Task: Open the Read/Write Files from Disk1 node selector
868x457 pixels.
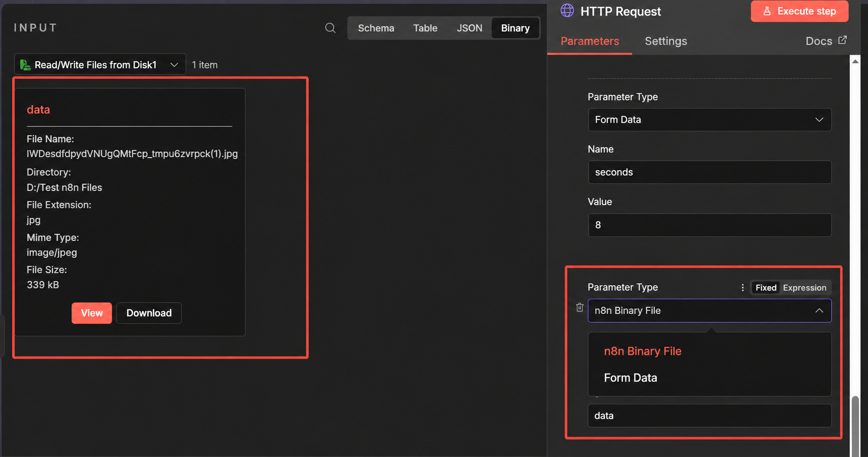Action: [x=100, y=64]
